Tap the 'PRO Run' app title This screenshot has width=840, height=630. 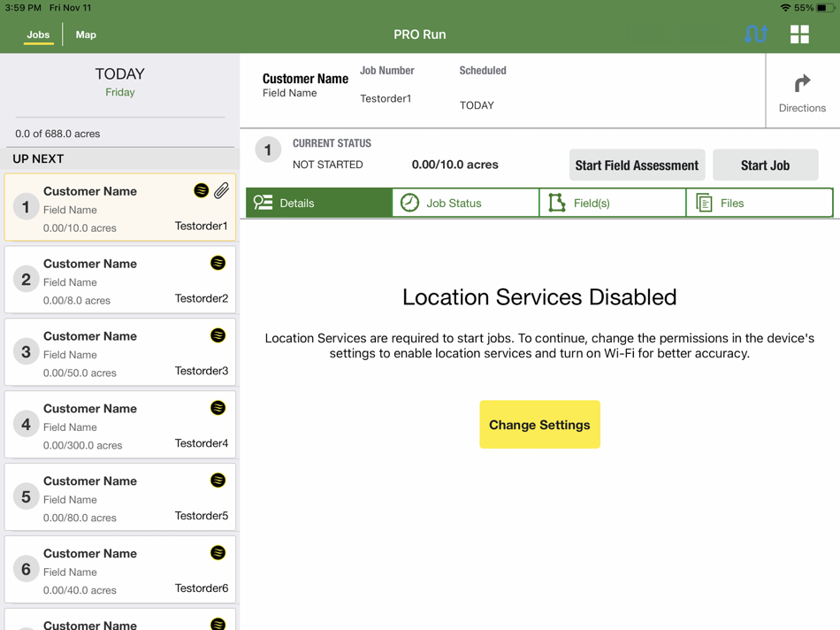pos(419,35)
